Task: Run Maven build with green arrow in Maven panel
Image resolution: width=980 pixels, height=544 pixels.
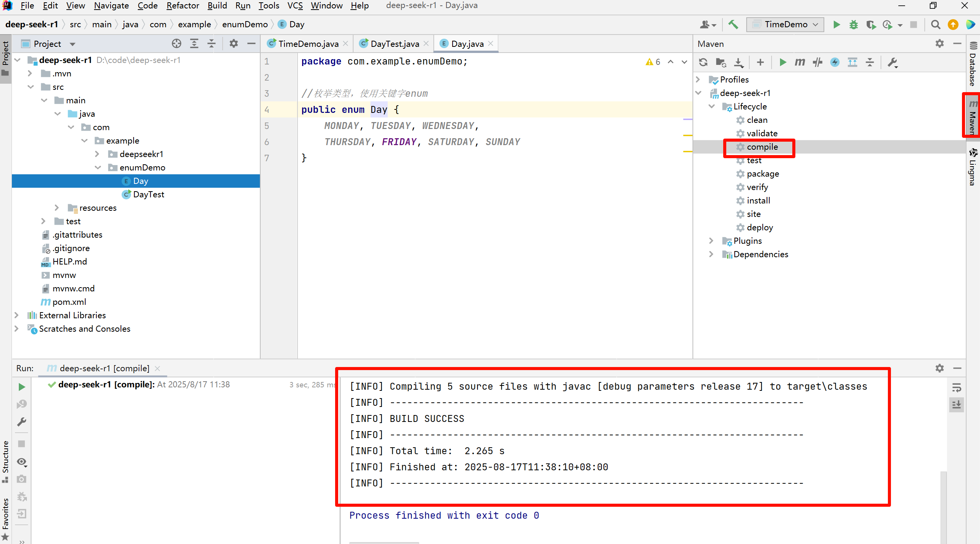Action: tap(783, 62)
